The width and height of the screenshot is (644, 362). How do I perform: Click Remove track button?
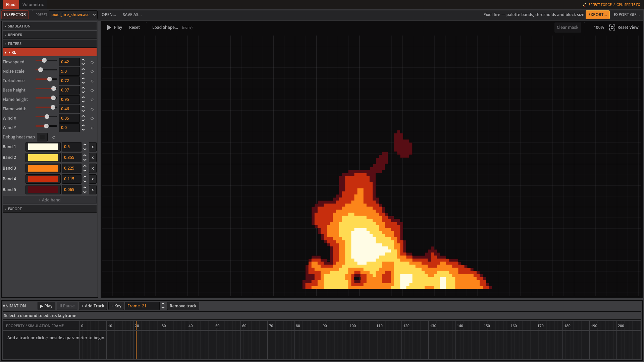[x=183, y=306]
